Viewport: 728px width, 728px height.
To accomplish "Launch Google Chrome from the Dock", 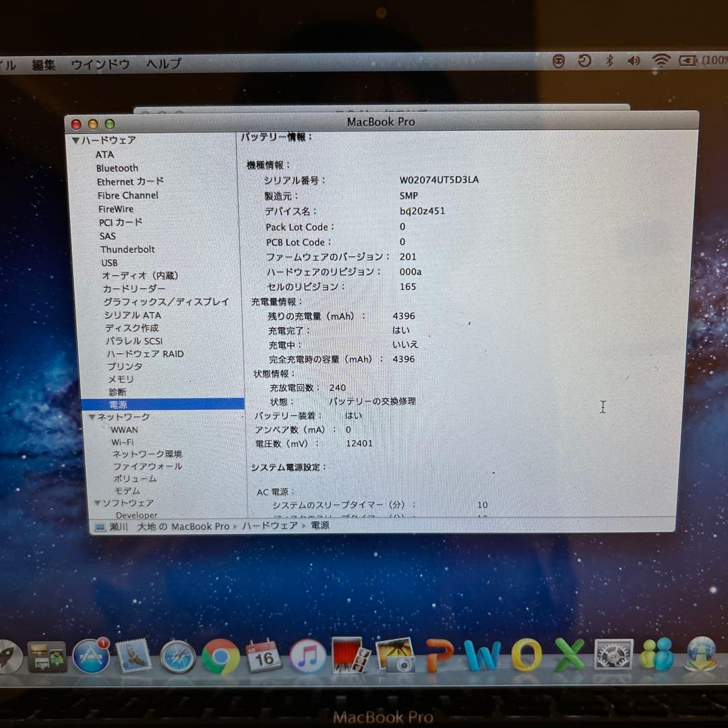I will pos(220,657).
